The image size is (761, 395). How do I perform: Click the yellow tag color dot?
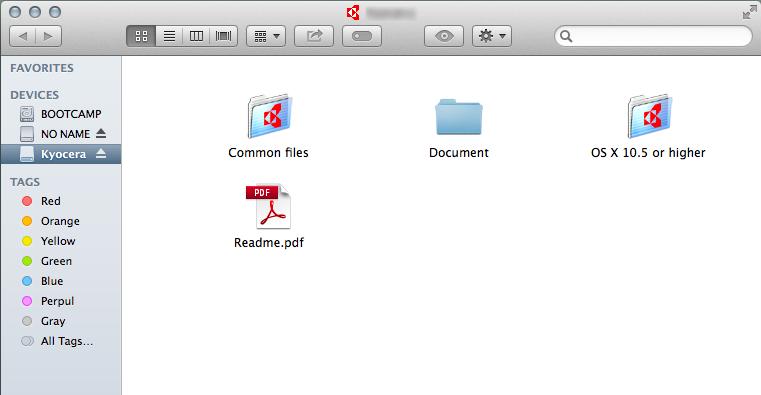pyautogui.click(x=27, y=241)
